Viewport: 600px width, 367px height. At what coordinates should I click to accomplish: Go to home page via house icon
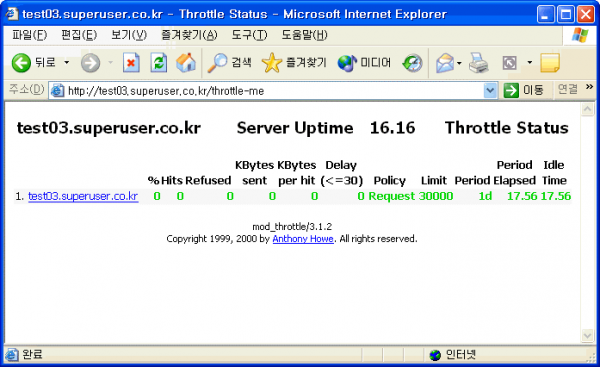click(x=186, y=62)
